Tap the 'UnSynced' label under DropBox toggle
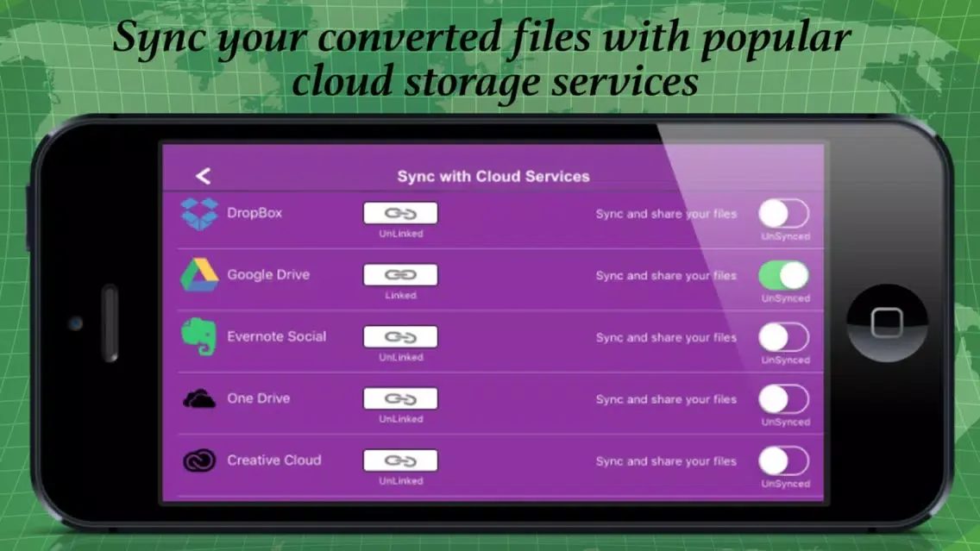 click(x=786, y=237)
